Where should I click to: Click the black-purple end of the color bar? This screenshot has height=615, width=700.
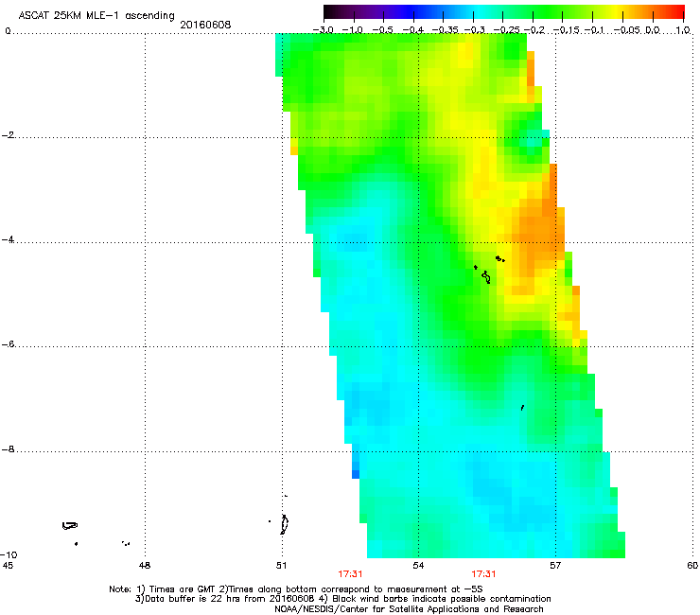pyautogui.click(x=333, y=11)
